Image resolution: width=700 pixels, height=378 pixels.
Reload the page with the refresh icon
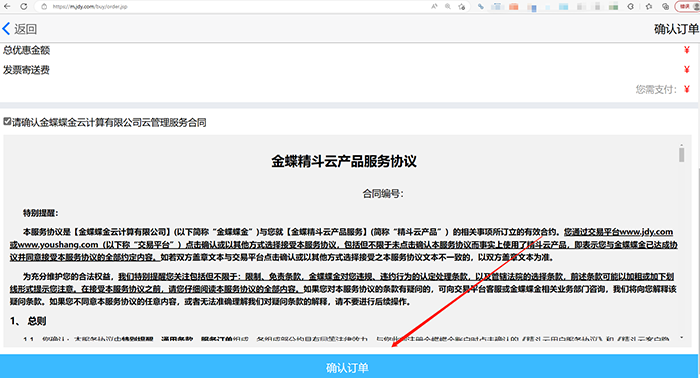24,6
